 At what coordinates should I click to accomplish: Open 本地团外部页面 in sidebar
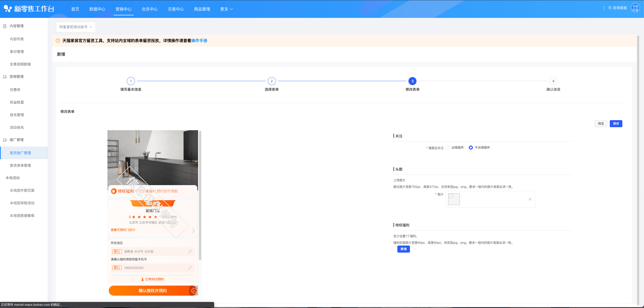(x=22, y=190)
